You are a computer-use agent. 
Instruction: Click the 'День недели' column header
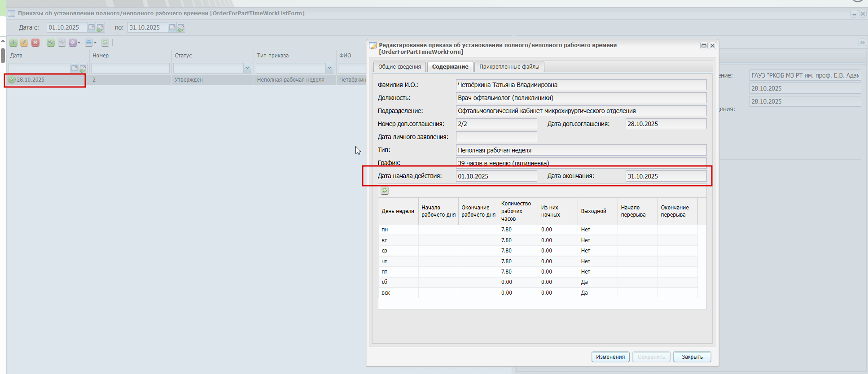[x=398, y=211]
